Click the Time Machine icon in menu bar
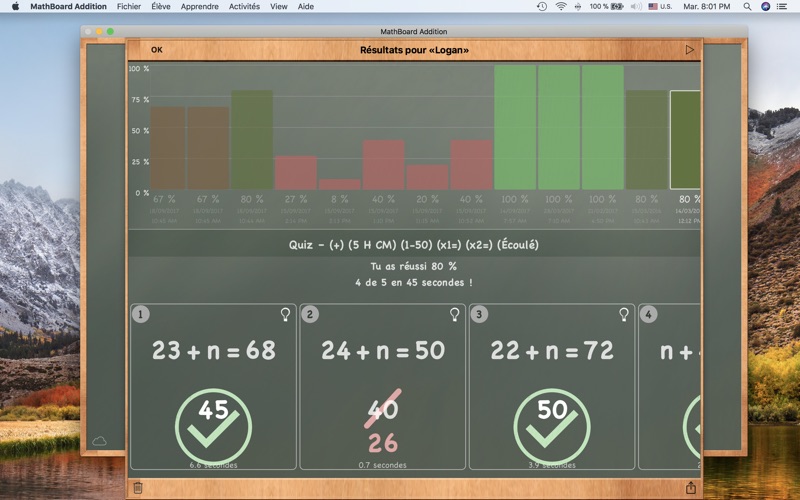The height and width of the screenshot is (500, 800). 542,7
